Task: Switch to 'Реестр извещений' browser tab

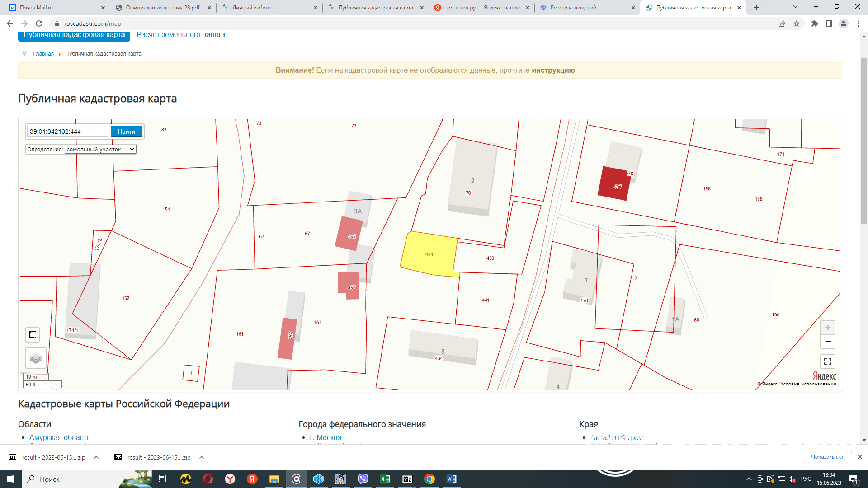Action: coord(573,8)
